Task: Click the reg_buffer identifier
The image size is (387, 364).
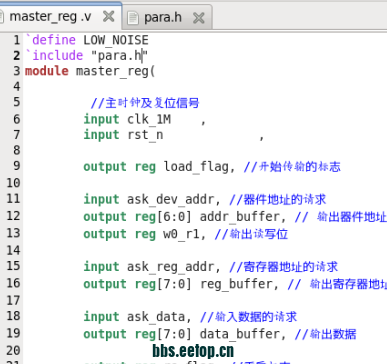Action: click(x=236, y=284)
